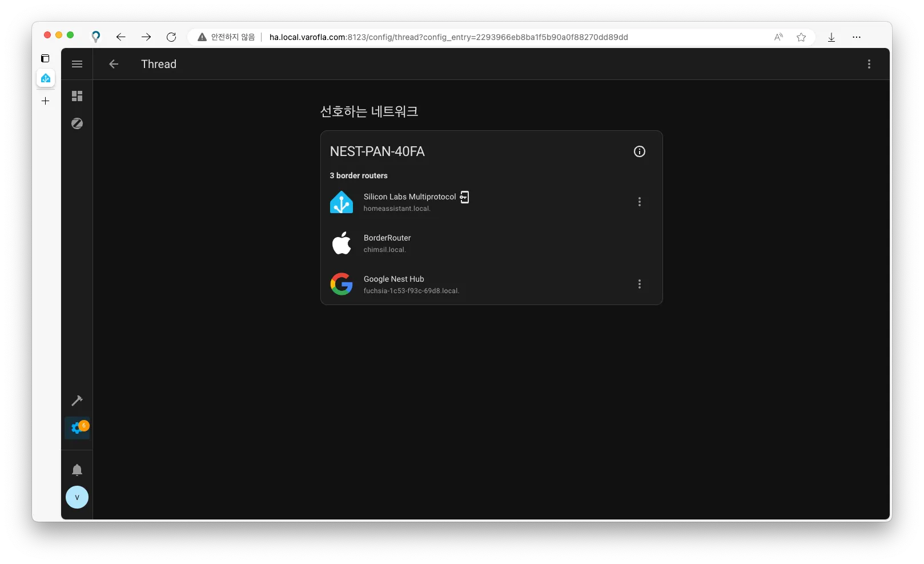Click the homeassistant.local. hostname
Viewport: 924px width, 564px height.
tap(397, 209)
